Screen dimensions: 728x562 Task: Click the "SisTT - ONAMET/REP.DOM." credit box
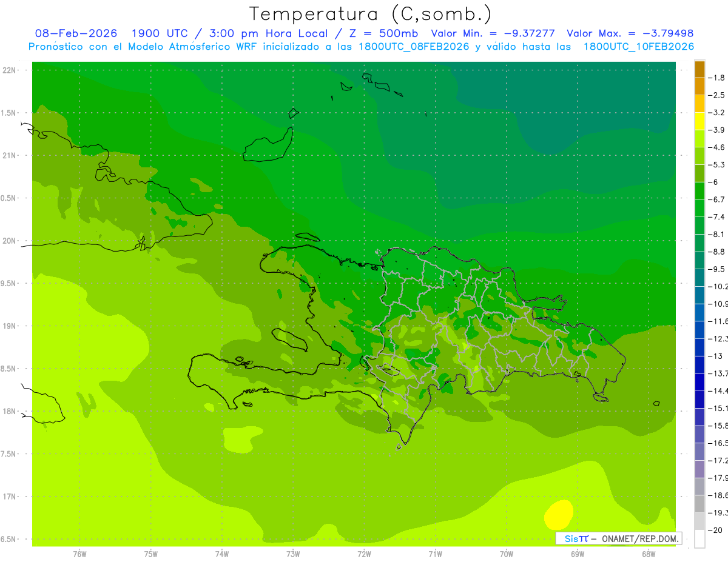coord(618,538)
